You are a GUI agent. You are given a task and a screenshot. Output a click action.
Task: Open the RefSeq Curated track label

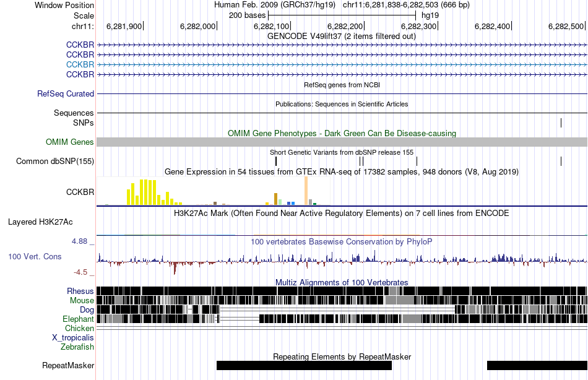(x=66, y=94)
